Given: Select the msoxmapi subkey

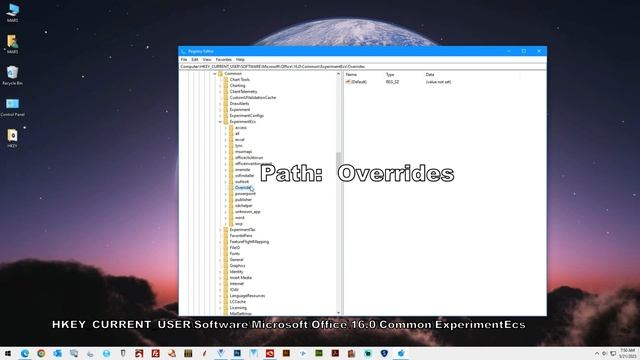Looking at the screenshot, I should tap(243, 152).
